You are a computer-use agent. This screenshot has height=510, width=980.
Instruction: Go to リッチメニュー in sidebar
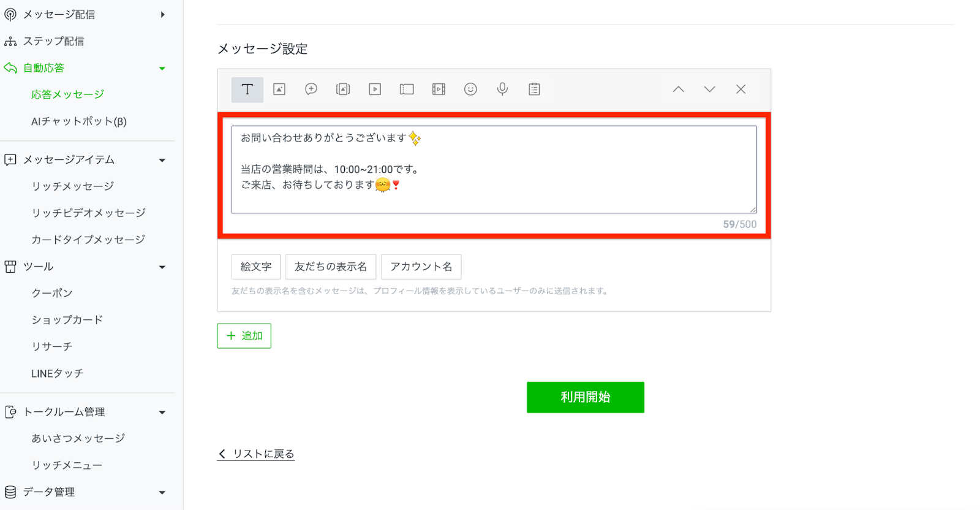pyautogui.click(x=67, y=465)
